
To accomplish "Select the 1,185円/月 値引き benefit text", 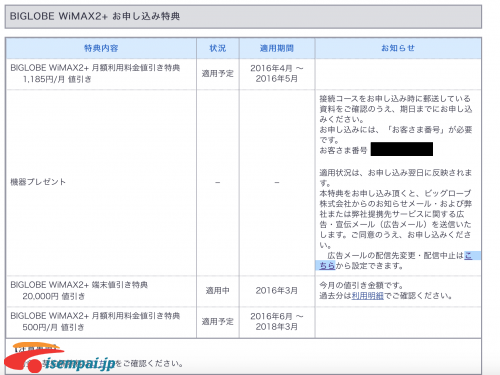I will click(57, 79).
